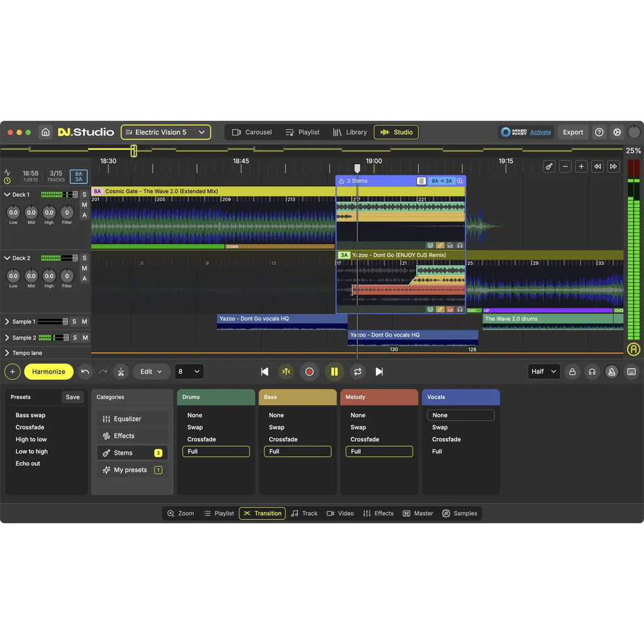644x644 pixels.
Task: Select the Yazoo Dont Go vocals HQ clip in Sample 1
Action: point(282,321)
